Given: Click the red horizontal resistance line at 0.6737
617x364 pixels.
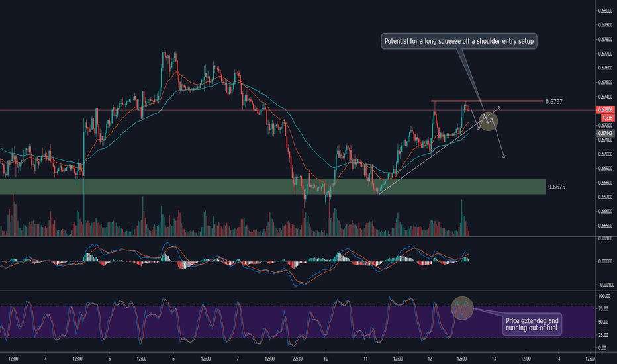Looking at the screenshot, I should click(487, 101).
